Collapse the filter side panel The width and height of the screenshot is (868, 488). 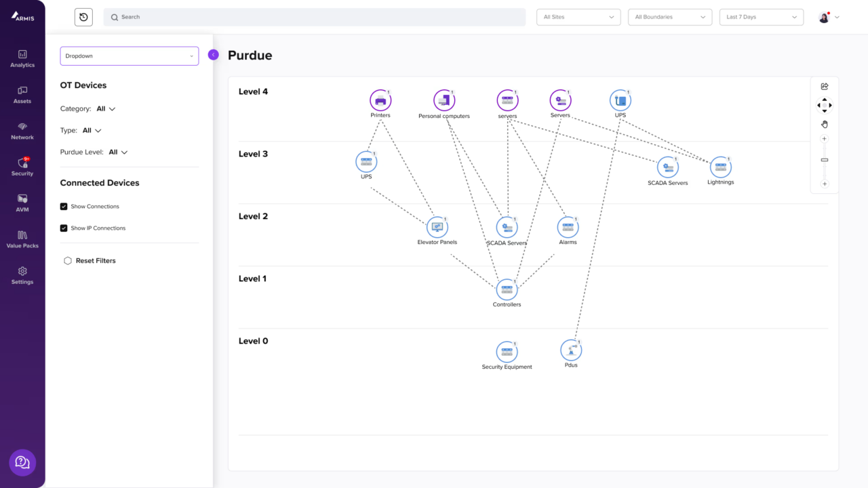(x=214, y=55)
